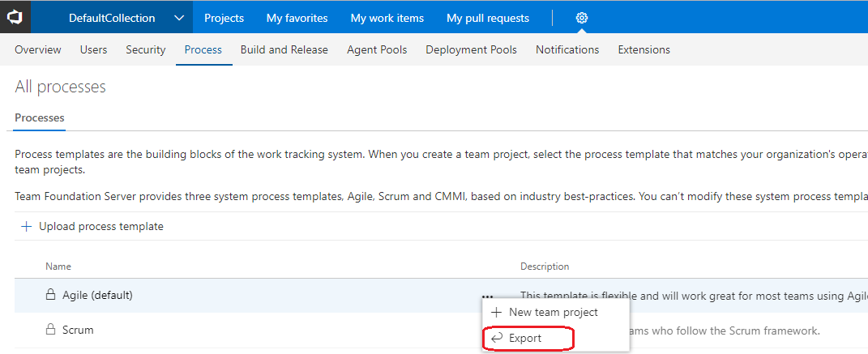Expand the DefaultCollection dropdown

coord(179,18)
